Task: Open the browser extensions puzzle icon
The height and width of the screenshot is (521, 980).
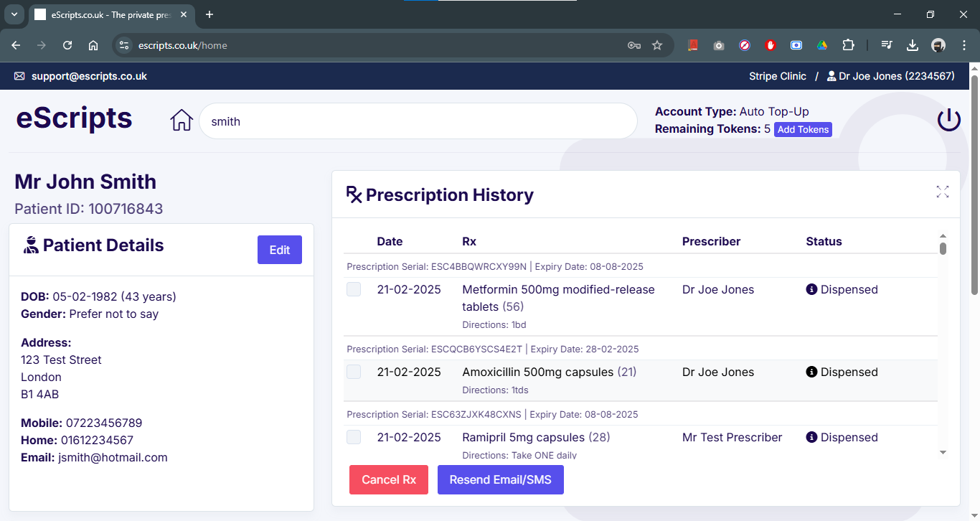Action: (x=848, y=45)
